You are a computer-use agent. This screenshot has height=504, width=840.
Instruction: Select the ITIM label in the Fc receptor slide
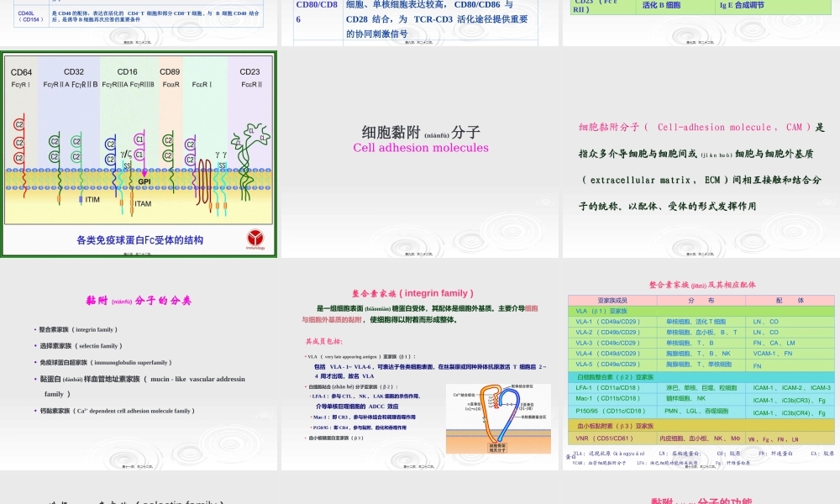coord(92,199)
